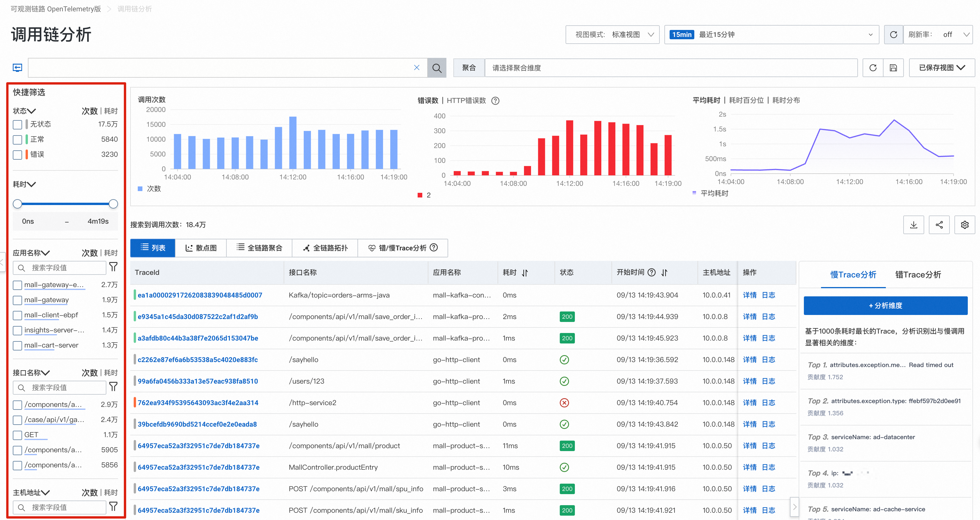The height and width of the screenshot is (520, 980).
Task: Open the HTTP error count help icon
Action: [x=495, y=101]
